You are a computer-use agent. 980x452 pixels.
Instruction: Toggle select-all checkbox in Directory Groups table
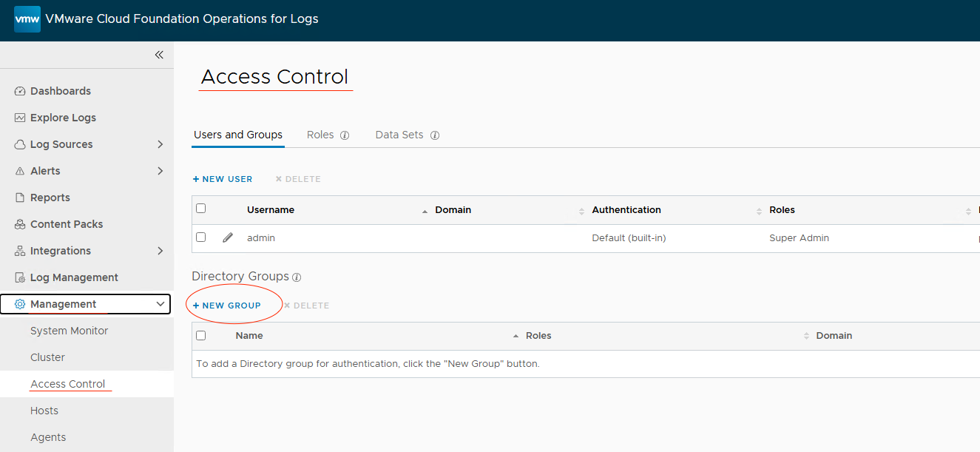pyautogui.click(x=200, y=335)
